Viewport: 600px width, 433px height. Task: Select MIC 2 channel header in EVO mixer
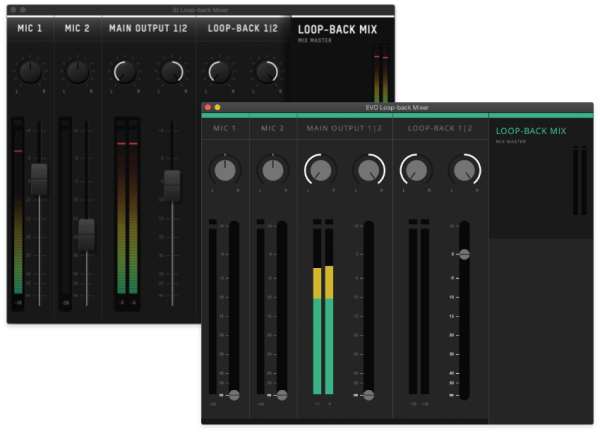(x=273, y=129)
